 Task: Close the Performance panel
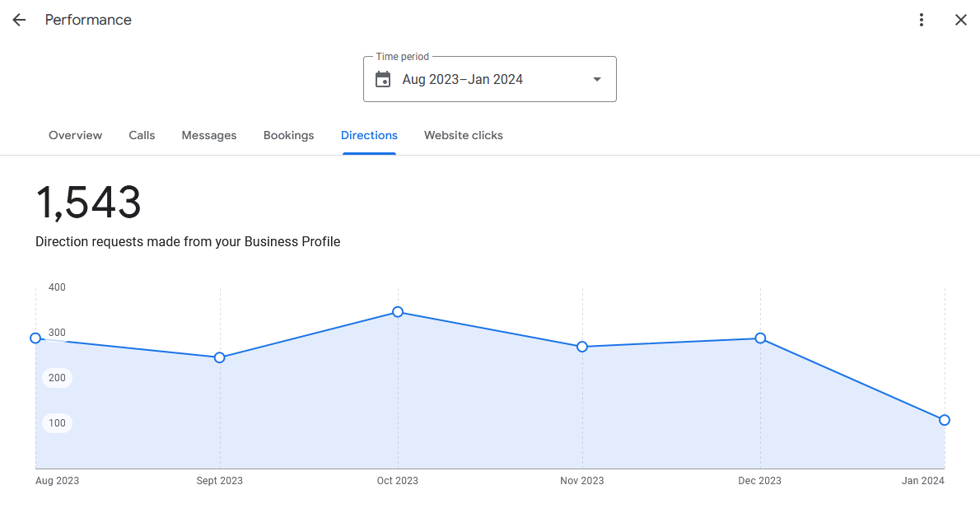[x=960, y=20]
